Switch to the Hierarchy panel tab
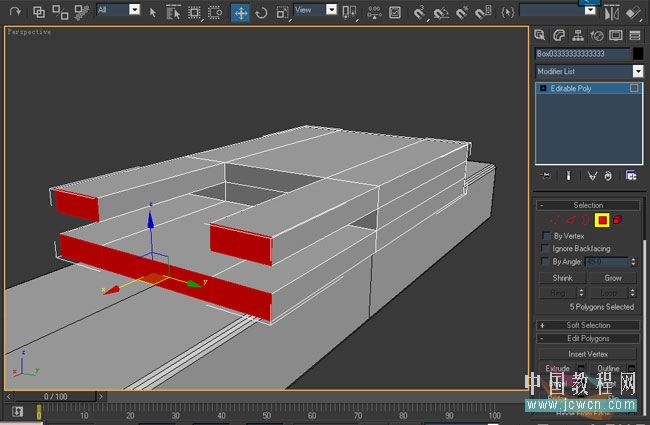The width and height of the screenshot is (650, 425). [x=578, y=36]
